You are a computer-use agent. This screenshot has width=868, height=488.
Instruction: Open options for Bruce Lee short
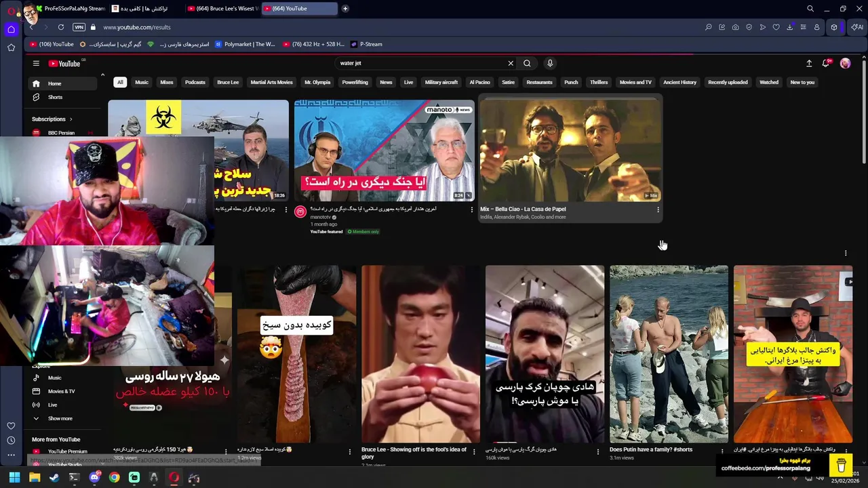[474, 451]
